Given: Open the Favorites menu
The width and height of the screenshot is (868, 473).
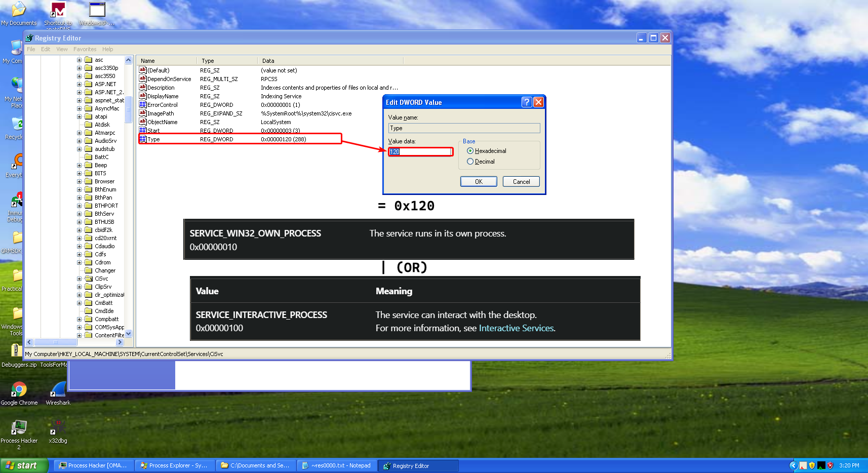Looking at the screenshot, I should [x=85, y=49].
